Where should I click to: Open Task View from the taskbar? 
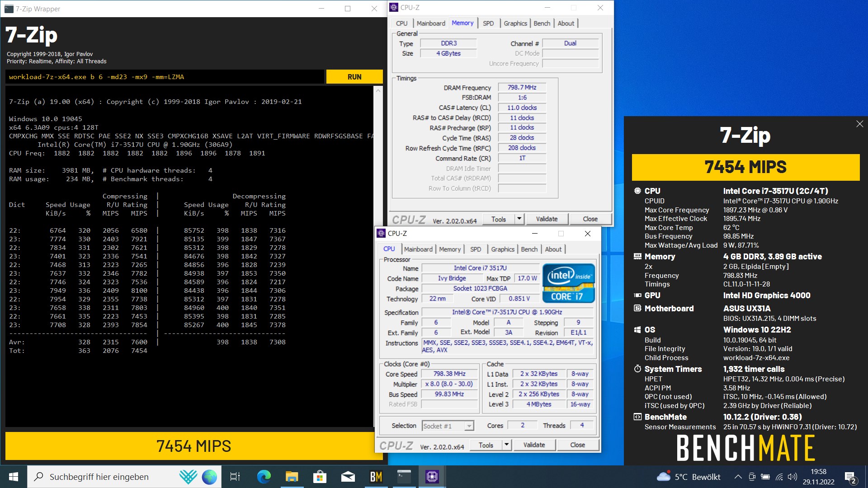point(235,477)
